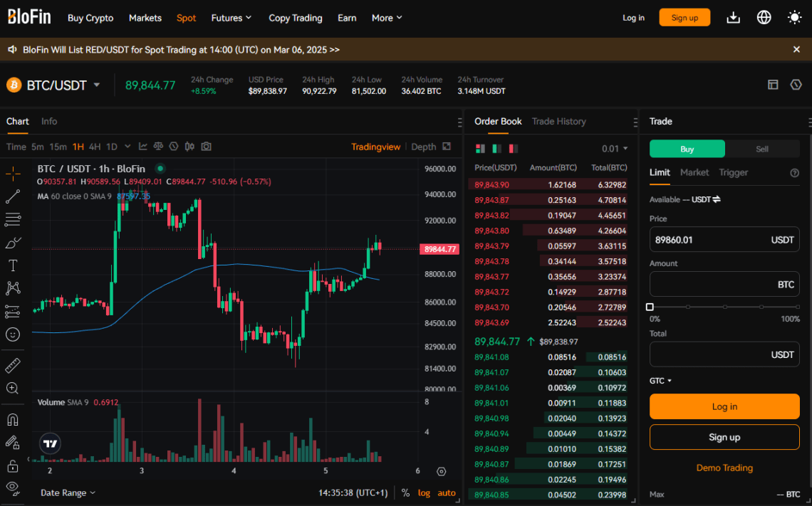Switch to the Trade History tab
Image resolution: width=812 pixels, height=506 pixels.
[x=558, y=122]
